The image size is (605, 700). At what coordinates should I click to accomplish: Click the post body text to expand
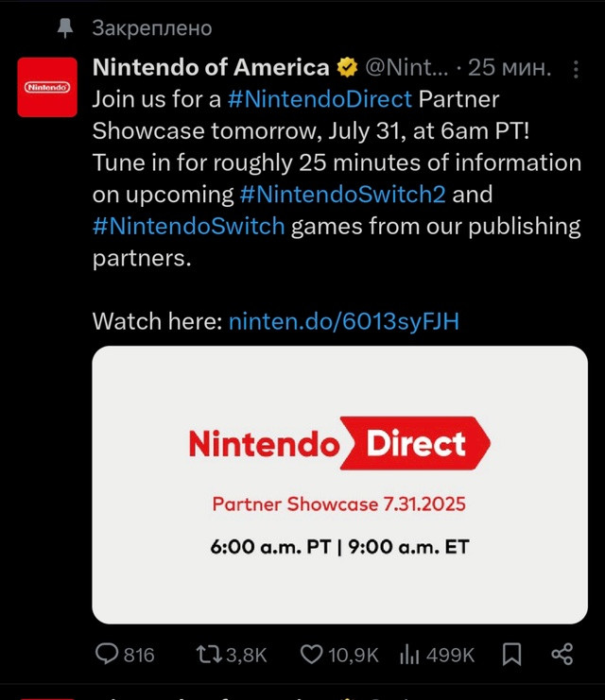coord(337,179)
